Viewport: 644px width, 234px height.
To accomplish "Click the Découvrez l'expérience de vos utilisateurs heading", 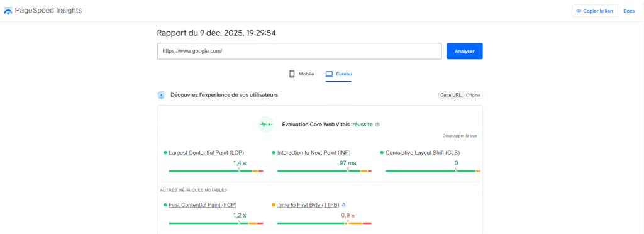I will (x=225, y=95).
